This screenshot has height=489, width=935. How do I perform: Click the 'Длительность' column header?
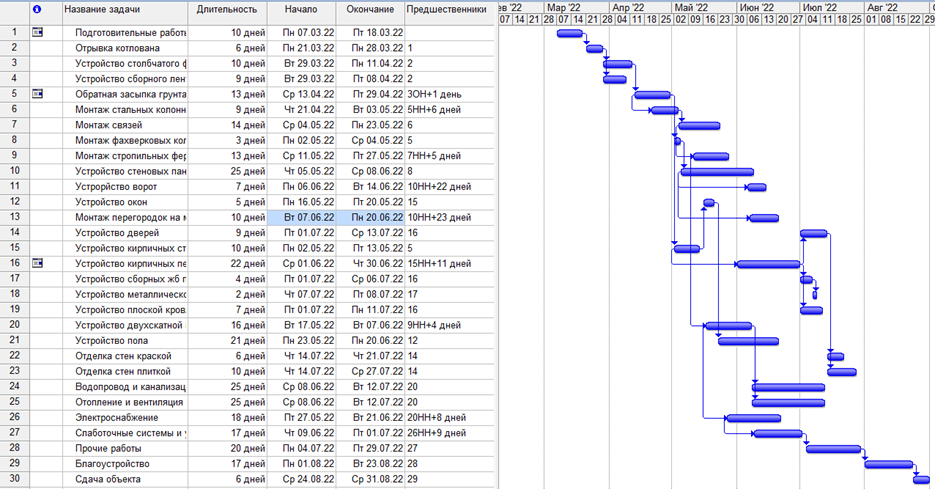tap(227, 9)
